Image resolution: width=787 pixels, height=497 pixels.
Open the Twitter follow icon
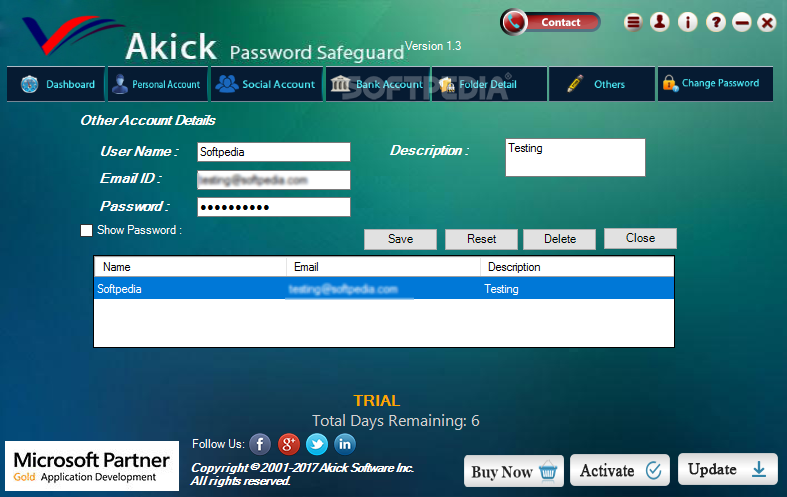(317, 444)
